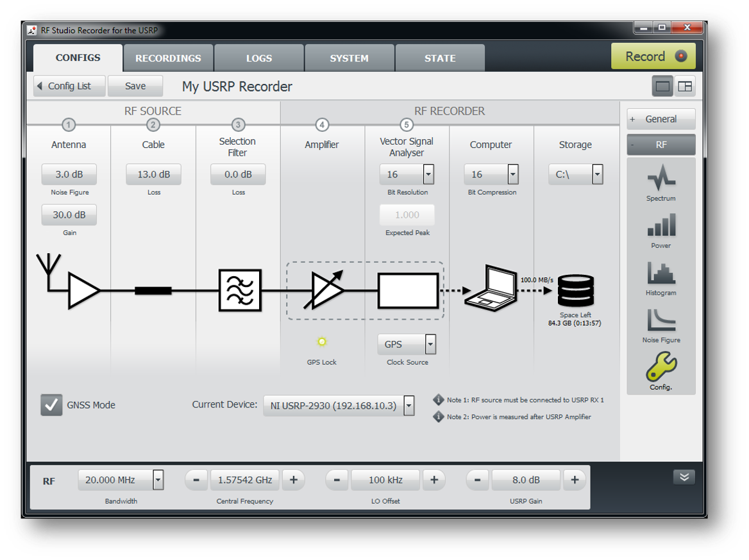Click the selection filter diagram icon

coord(240,290)
